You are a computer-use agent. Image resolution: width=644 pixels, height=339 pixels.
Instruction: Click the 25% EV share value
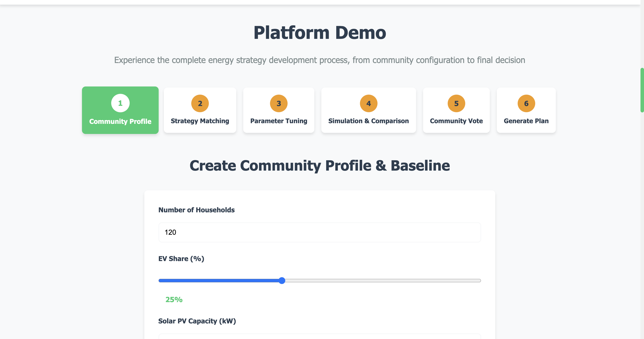174,299
